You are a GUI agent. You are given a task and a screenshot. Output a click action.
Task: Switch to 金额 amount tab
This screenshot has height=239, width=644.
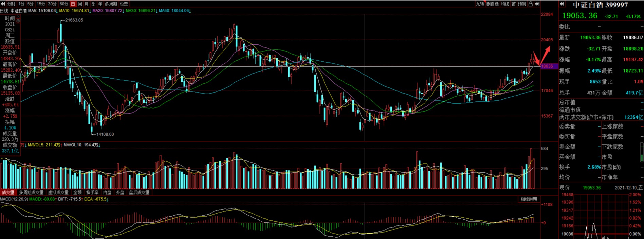[x=77, y=193]
